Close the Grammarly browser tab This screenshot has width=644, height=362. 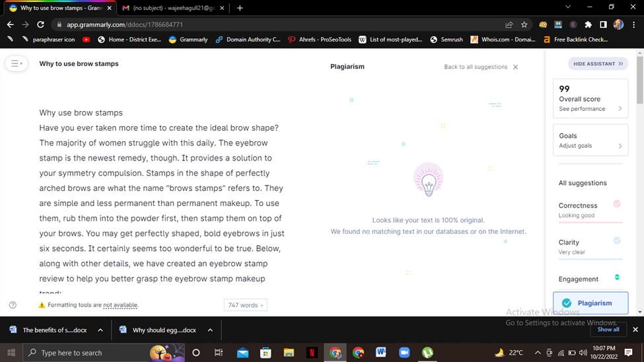[x=109, y=8]
